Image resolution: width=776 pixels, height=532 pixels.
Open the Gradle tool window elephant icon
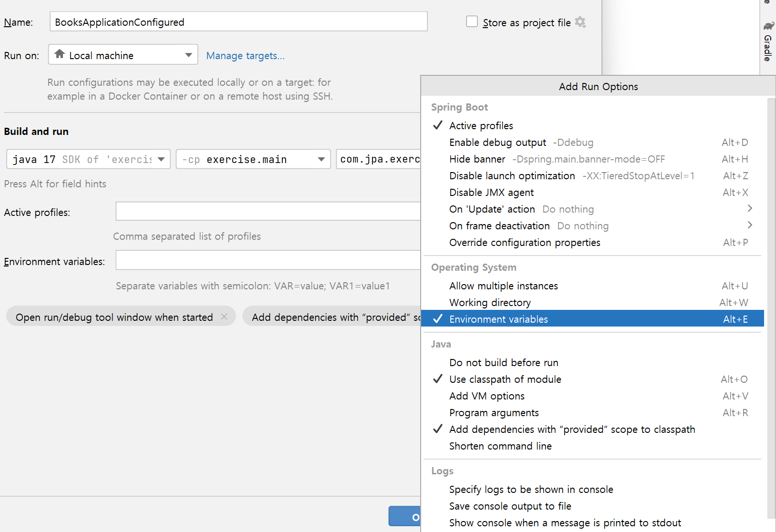coord(768,25)
